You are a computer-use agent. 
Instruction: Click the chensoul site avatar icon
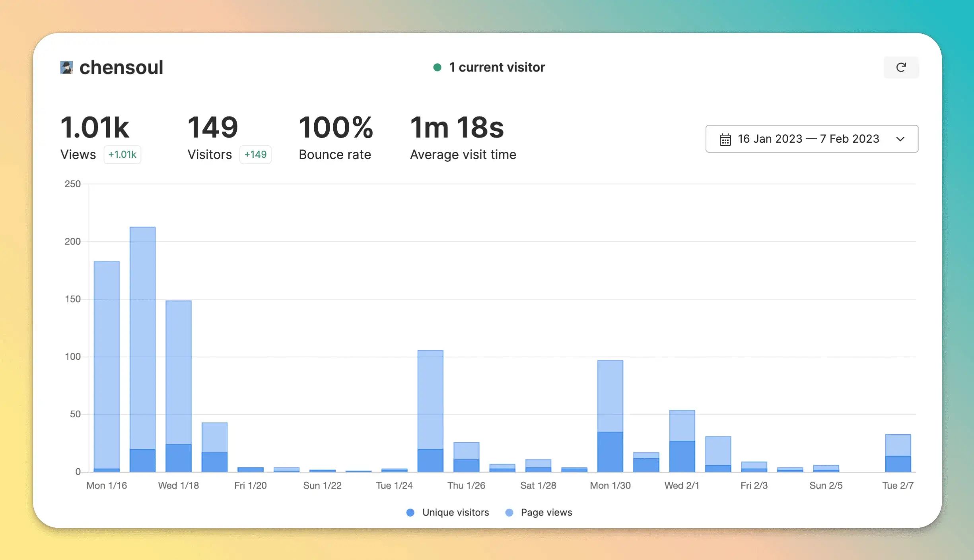(66, 67)
